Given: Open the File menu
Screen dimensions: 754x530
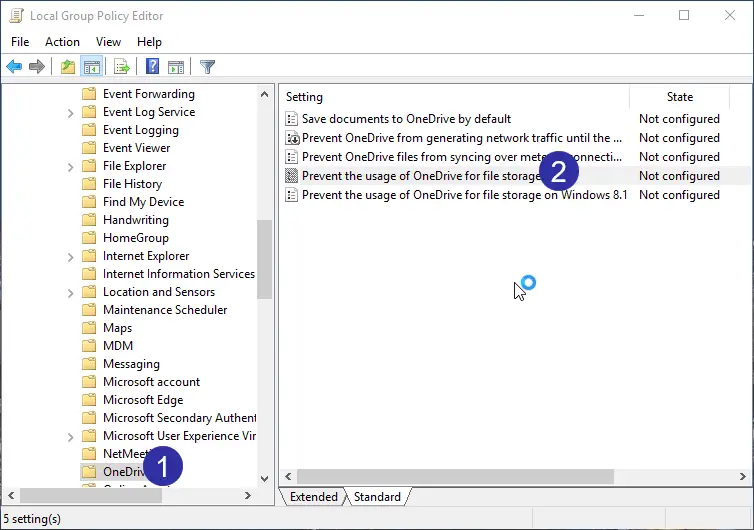Looking at the screenshot, I should click(x=20, y=42).
